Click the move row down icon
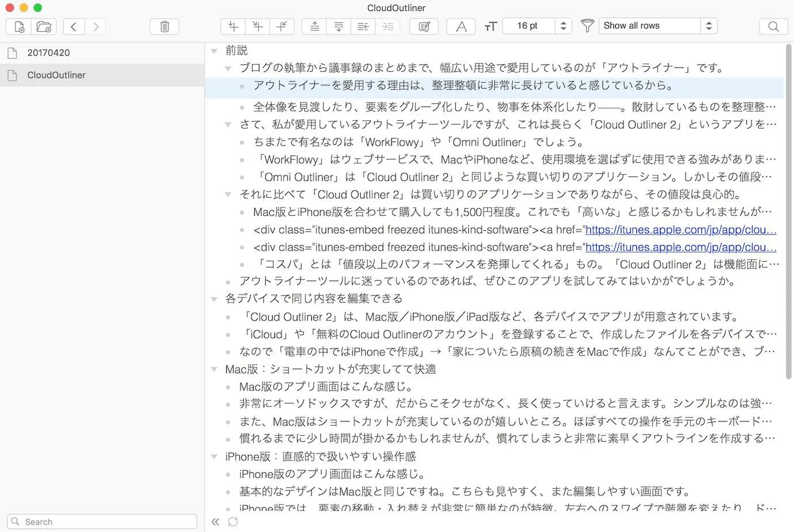This screenshot has height=532, width=794. 339,26
